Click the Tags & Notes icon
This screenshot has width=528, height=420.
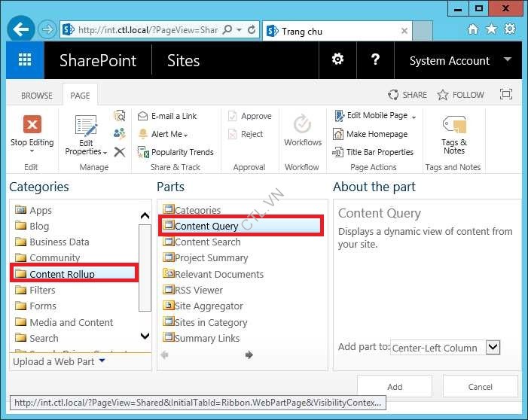[454, 125]
